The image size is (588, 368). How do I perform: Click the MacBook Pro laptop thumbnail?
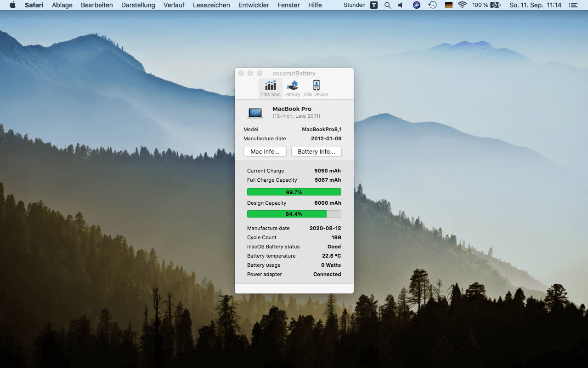pyautogui.click(x=255, y=113)
